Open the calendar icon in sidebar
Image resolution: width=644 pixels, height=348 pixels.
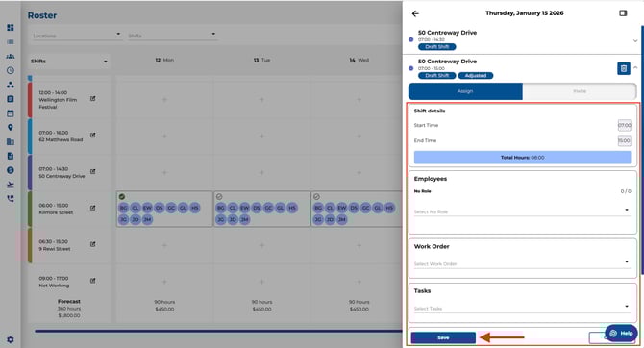[11, 113]
